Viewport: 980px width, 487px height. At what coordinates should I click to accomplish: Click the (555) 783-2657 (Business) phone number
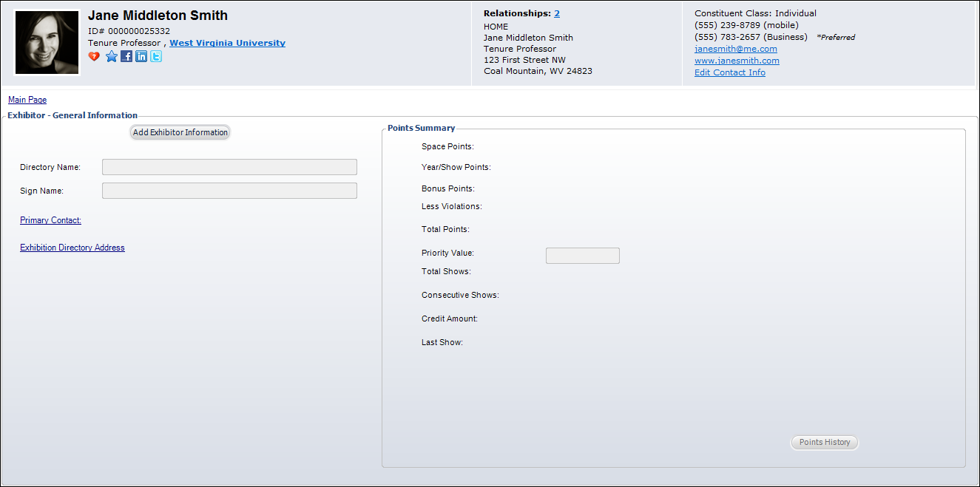751,37
